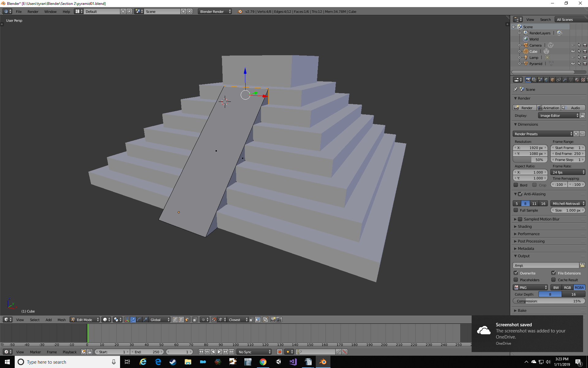Image resolution: width=588 pixels, height=368 pixels.
Task: Disable the Anti-Aliasing checkbox
Action: point(520,194)
